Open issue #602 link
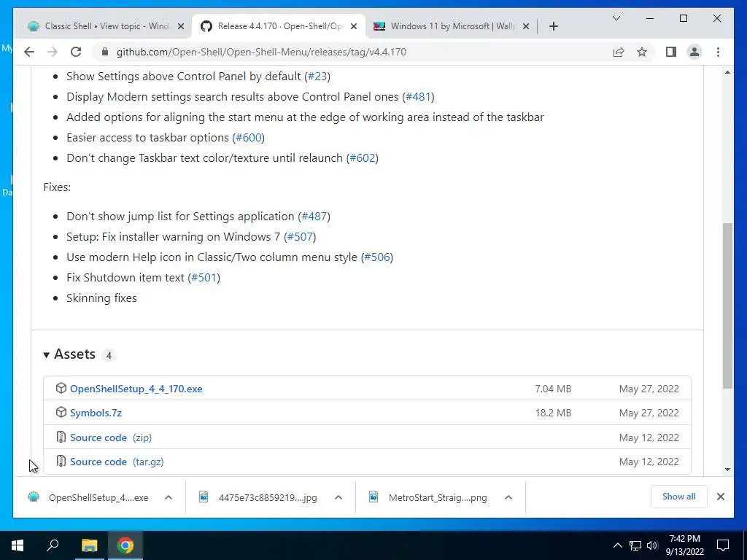747x560 pixels. [x=363, y=158]
